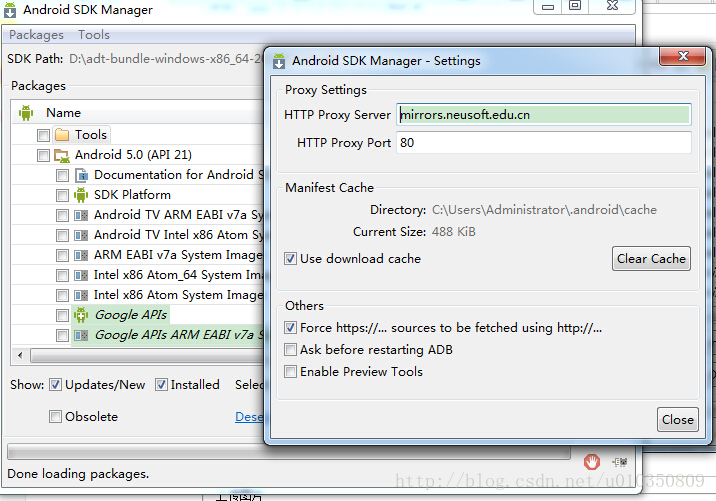This screenshot has height=501, width=716.
Task: Click the Android SDK Manager title bar icon
Action: [x=10, y=10]
